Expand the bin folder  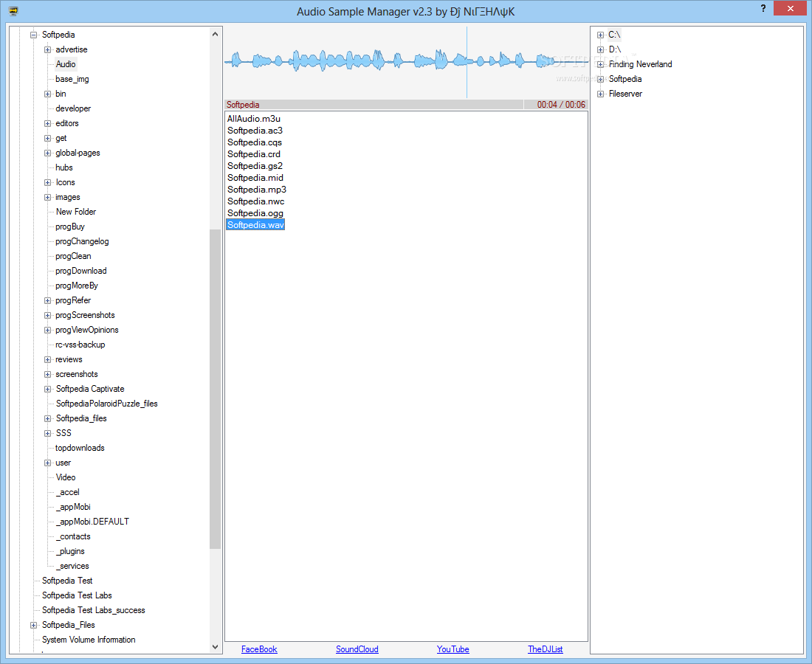click(48, 94)
